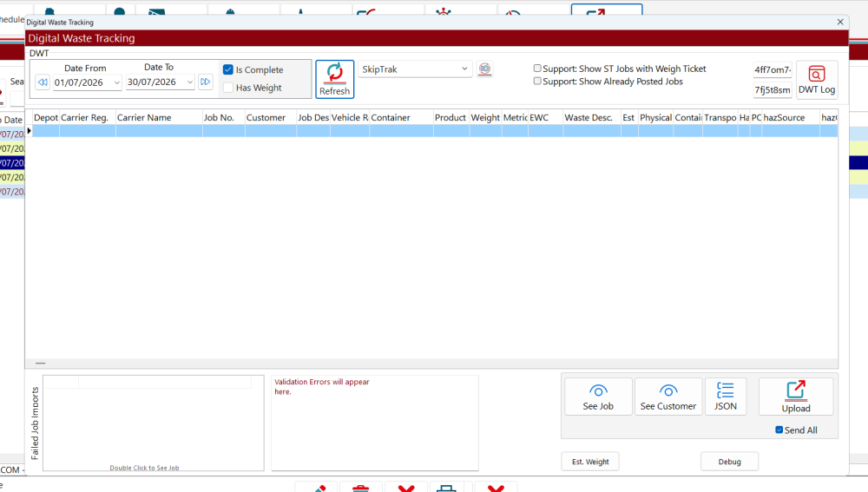The height and width of the screenshot is (492, 868).
Task: Sort by Waste Desc. column header
Action: point(592,117)
